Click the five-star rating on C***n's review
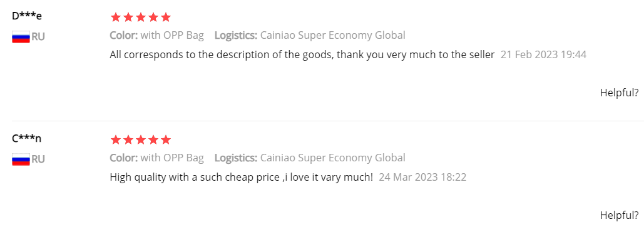Image resolution: width=644 pixels, height=237 pixels. pos(140,140)
